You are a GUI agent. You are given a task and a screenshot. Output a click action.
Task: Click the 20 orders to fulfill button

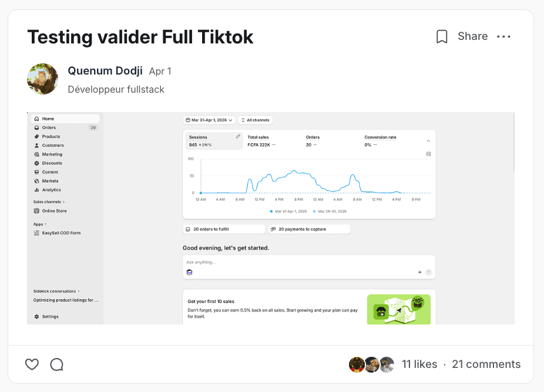(224, 229)
